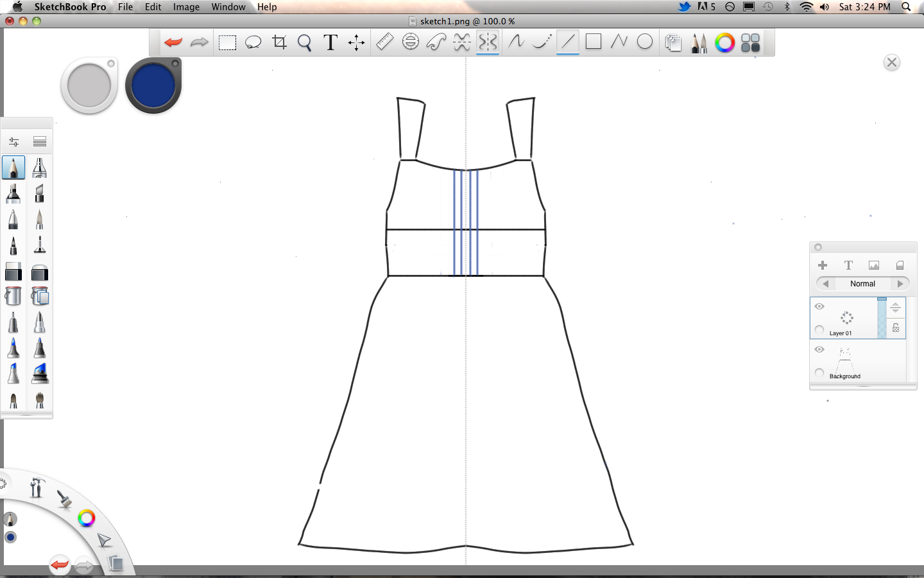Click the Redo arrow in top toolbar

[200, 42]
